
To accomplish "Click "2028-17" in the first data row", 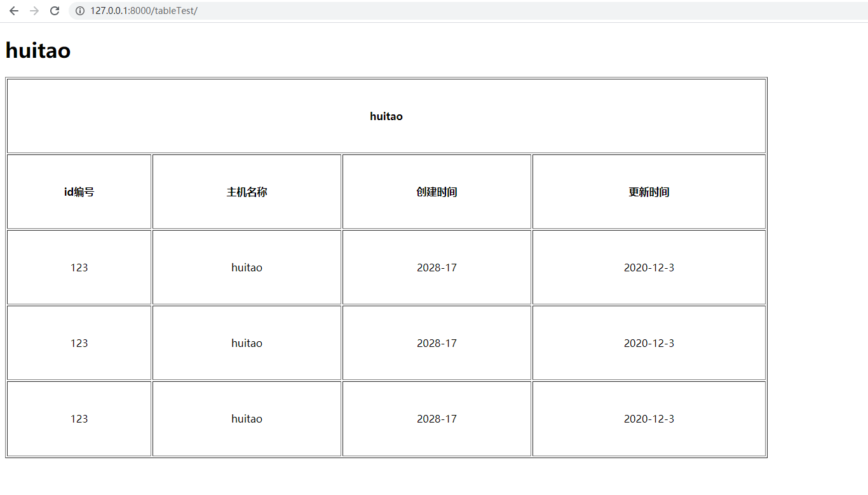I will [437, 268].
